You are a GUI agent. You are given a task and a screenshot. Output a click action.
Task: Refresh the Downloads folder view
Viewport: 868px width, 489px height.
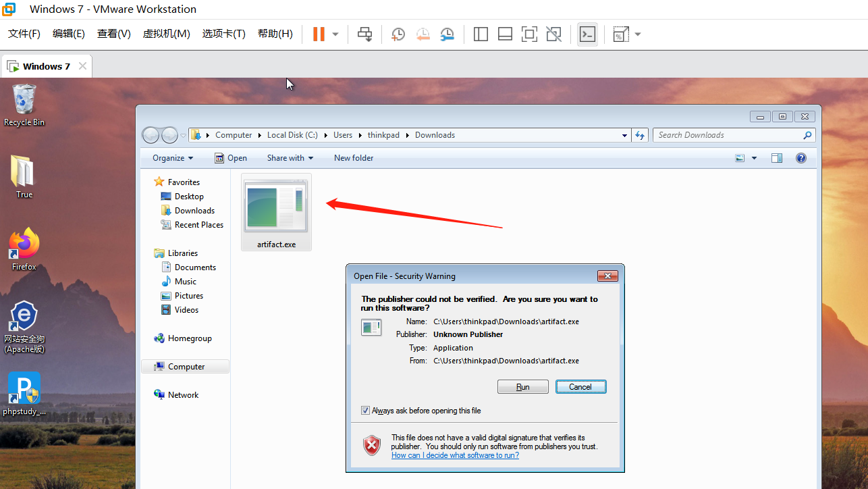[640, 135]
